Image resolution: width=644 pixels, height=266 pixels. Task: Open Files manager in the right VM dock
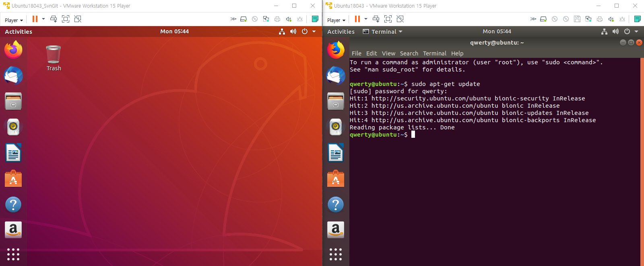(x=336, y=101)
